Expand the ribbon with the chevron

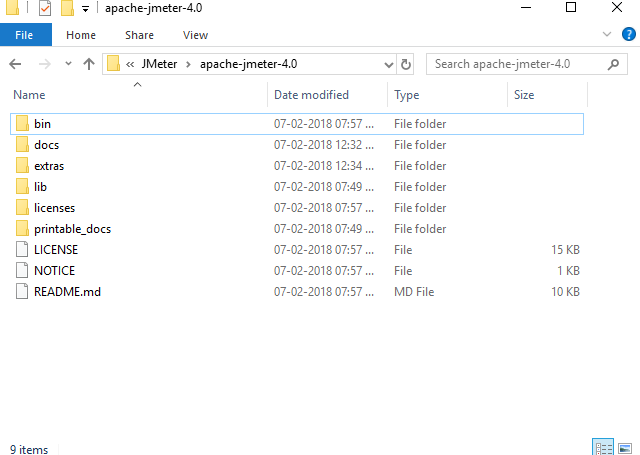(x=607, y=34)
